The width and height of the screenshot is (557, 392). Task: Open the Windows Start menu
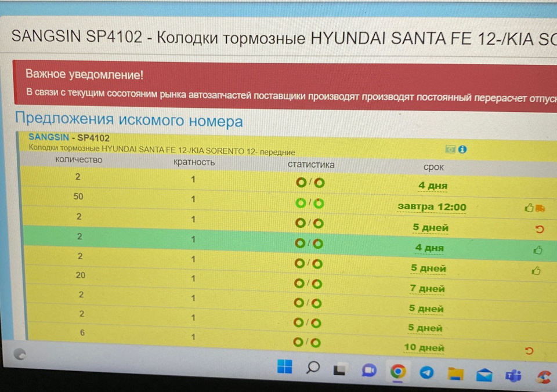coord(284,367)
